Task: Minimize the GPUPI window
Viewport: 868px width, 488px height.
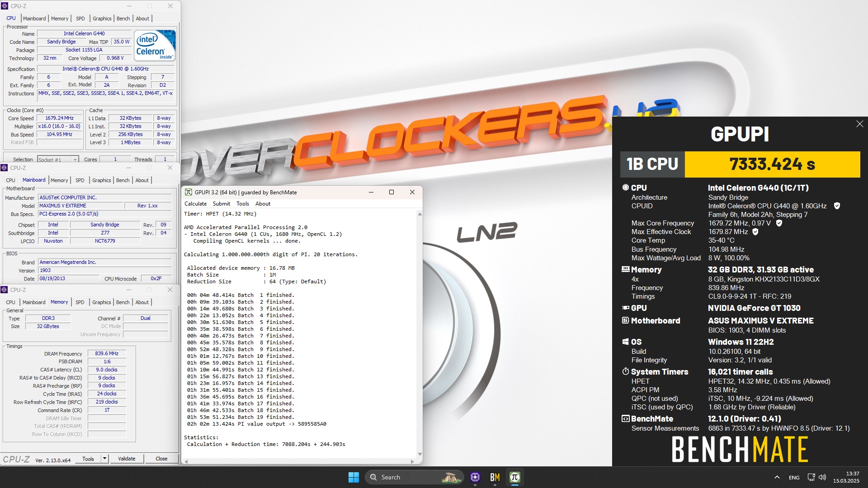Action: coord(371,192)
